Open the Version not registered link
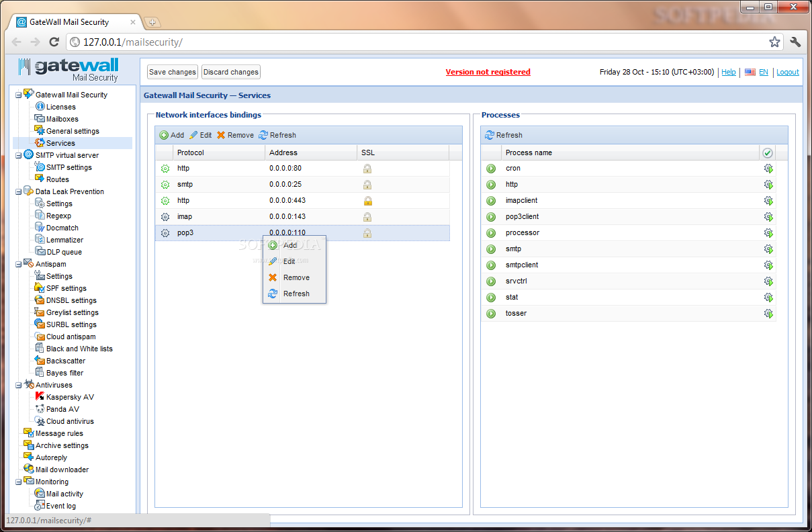This screenshot has height=532, width=812. point(488,72)
